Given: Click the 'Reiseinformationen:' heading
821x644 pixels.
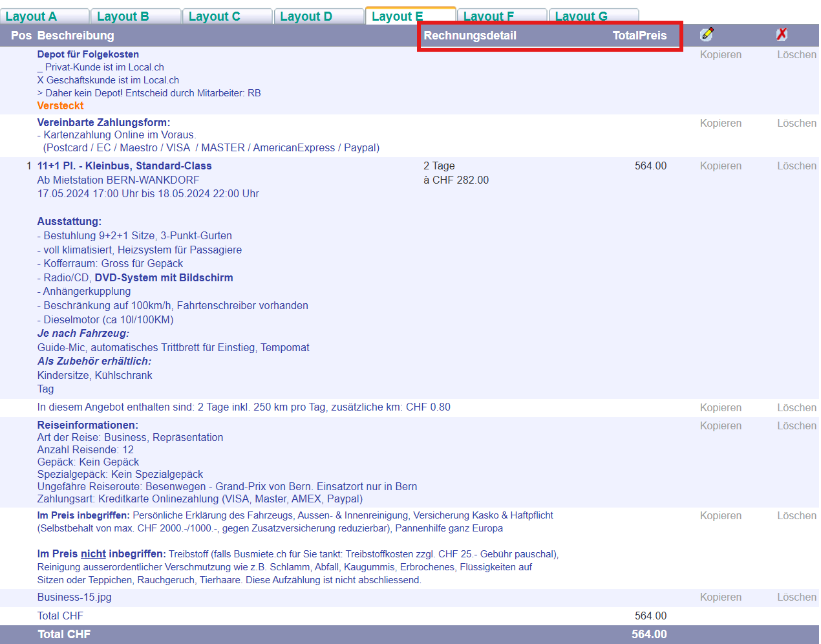Looking at the screenshot, I should 88,425.
